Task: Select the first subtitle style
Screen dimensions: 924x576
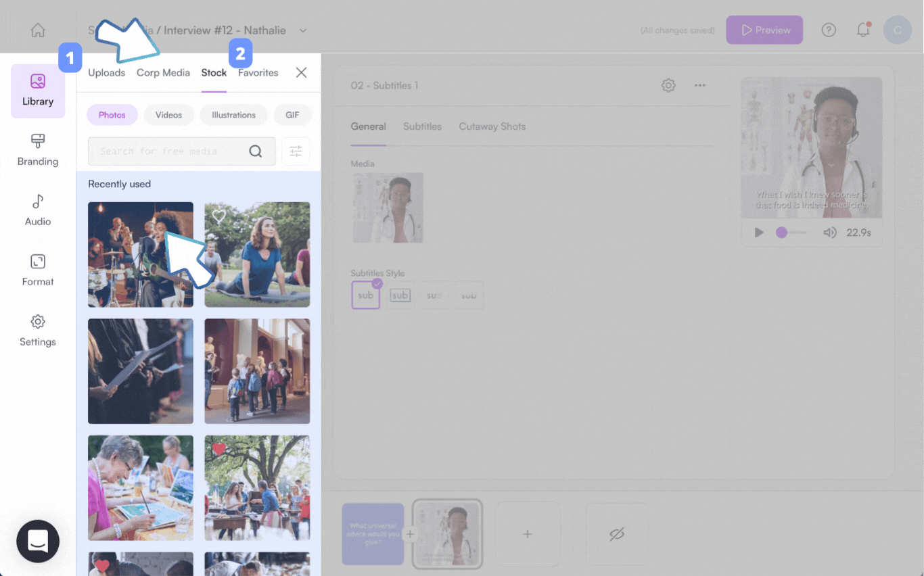Action: 366,295
